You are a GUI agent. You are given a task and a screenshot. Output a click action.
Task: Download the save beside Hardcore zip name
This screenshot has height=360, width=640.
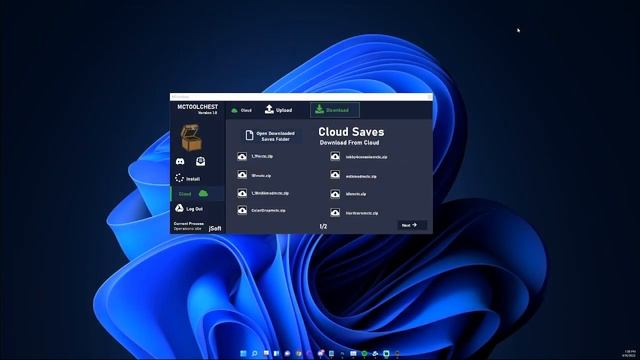335,213
